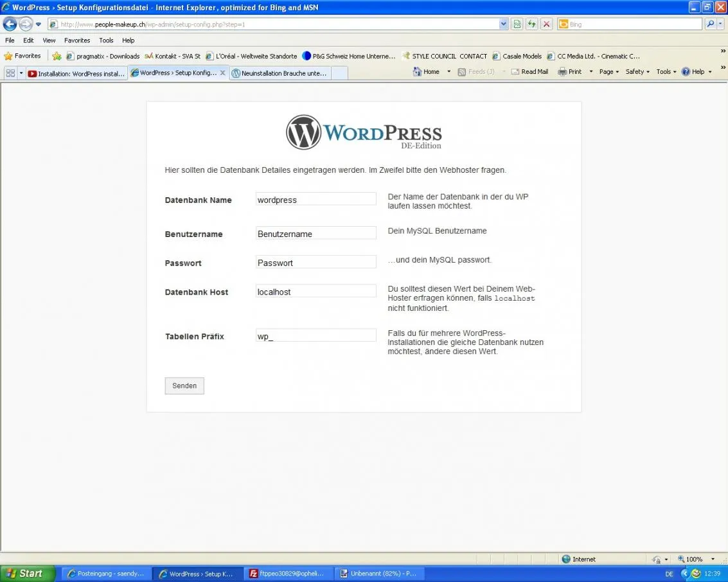This screenshot has height=582, width=728.
Task: Click the browser Back arrow button
Action: pos(10,24)
